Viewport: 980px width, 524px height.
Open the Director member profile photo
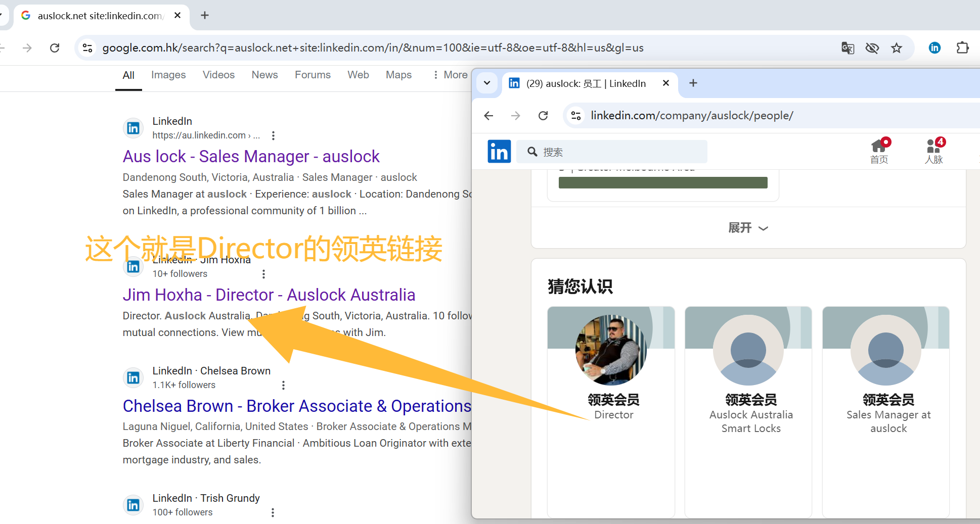611,350
